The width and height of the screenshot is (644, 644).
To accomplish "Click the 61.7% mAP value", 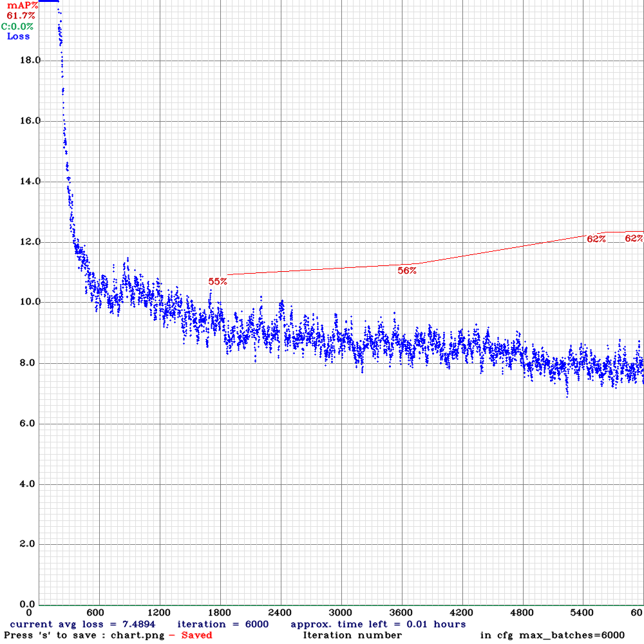I will pyautogui.click(x=21, y=16).
